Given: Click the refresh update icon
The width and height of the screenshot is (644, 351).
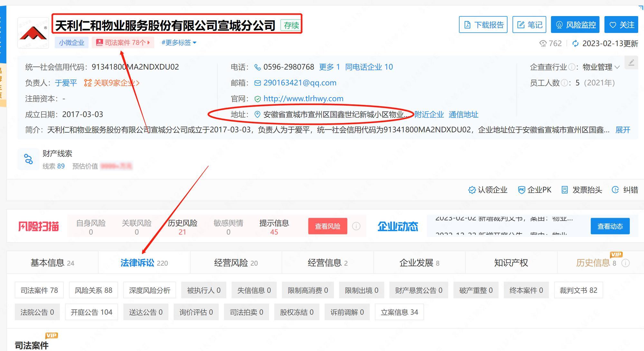Looking at the screenshot, I should [x=575, y=43].
